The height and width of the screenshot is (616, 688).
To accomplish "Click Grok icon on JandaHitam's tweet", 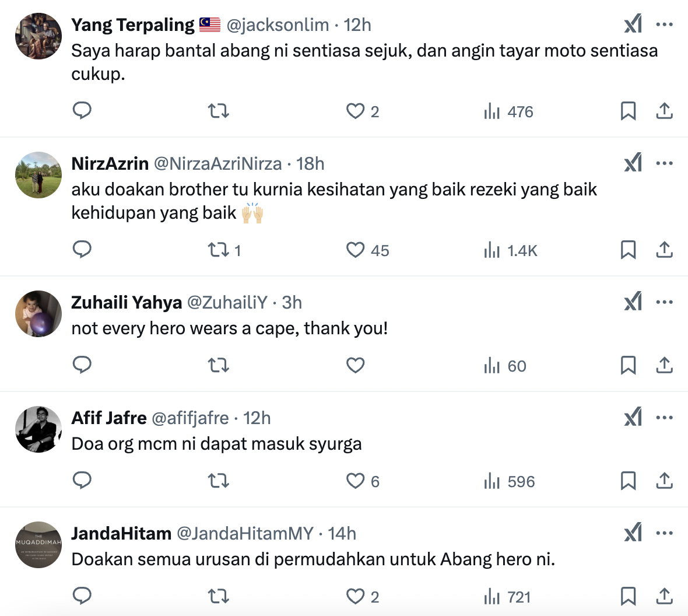I will click(x=633, y=533).
